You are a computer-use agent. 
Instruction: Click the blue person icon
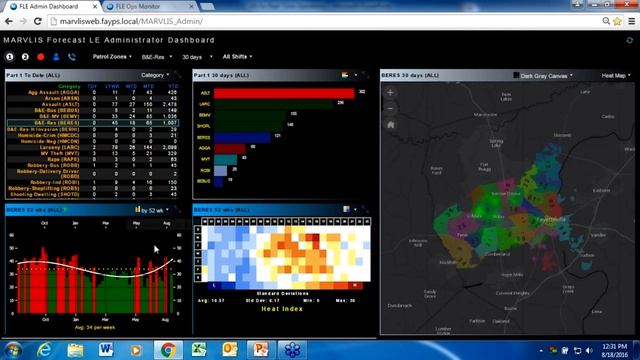(x=56, y=57)
